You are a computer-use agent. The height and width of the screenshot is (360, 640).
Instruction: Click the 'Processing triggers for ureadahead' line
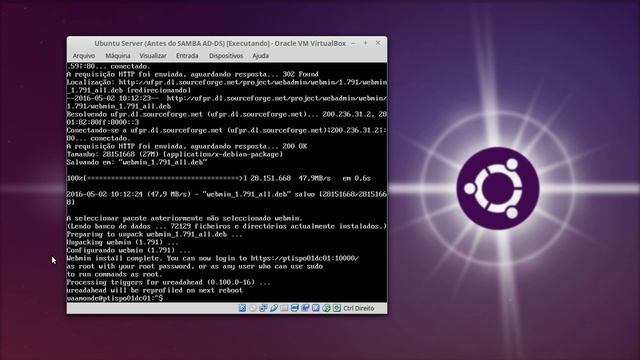[x=168, y=282]
